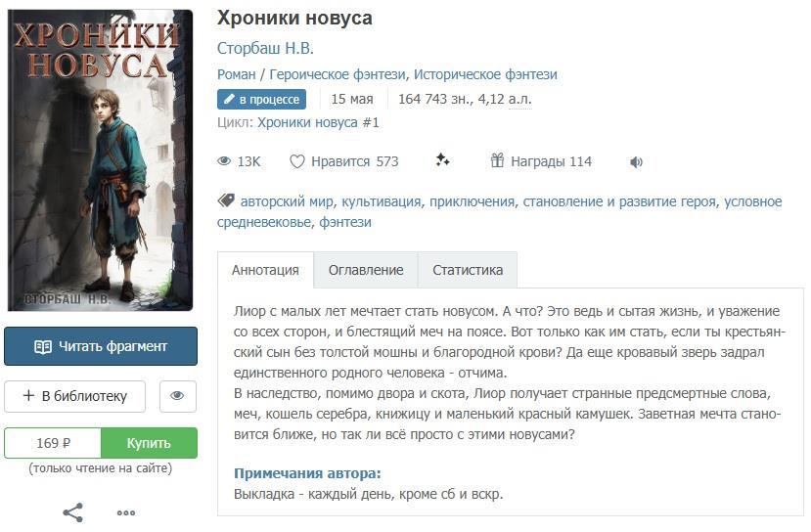
Task: Select the Аннотация tab
Action: (265, 270)
